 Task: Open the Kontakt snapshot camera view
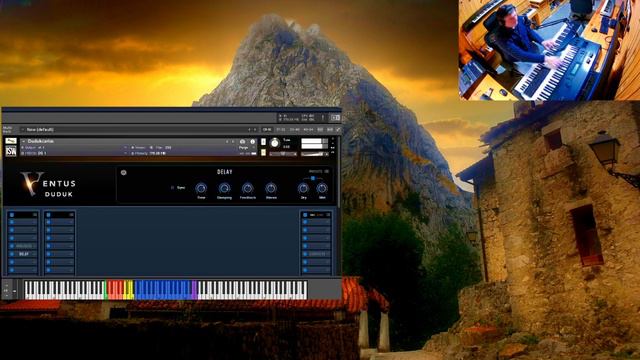click(x=242, y=142)
